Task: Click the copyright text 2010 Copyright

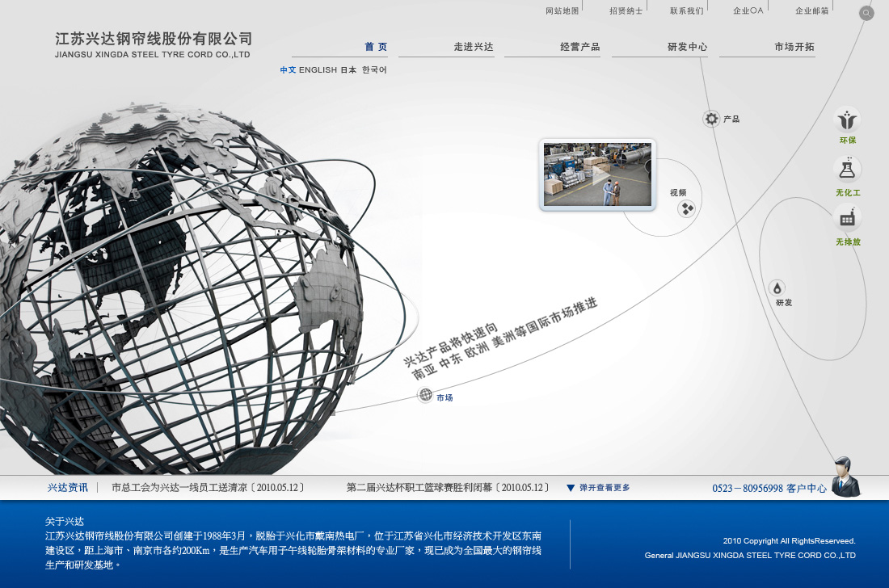Action: tap(789, 541)
